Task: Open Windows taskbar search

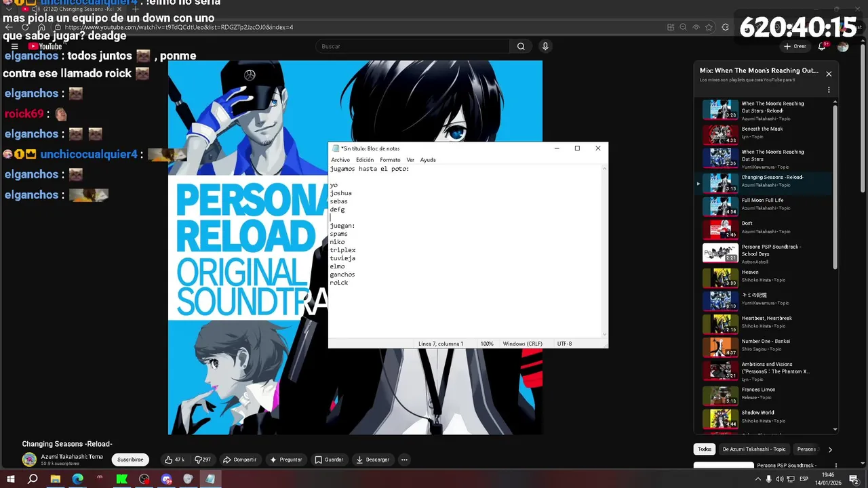Action: [33, 479]
